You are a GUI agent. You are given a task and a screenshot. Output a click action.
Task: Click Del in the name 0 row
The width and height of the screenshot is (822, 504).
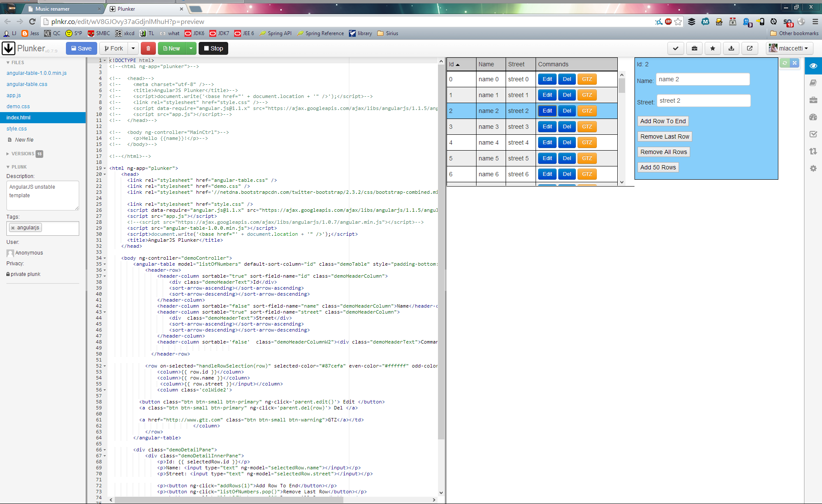click(x=567, y=79)
